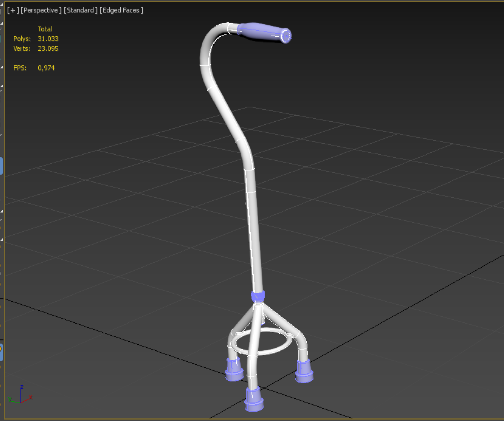The image size is (504, 421).
Task: Click the Polys count in viewport statistics
Action: (x=48, y=39)
